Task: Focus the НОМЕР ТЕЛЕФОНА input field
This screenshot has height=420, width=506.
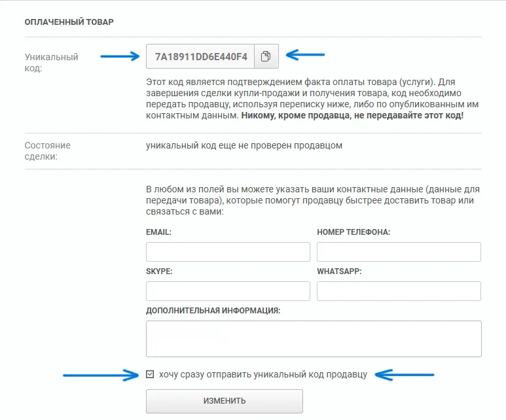Action: (399, 252)
